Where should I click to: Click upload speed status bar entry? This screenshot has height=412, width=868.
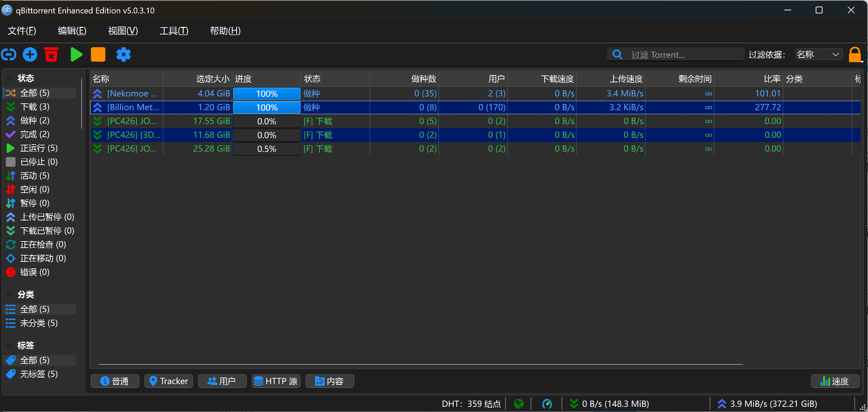767,403
